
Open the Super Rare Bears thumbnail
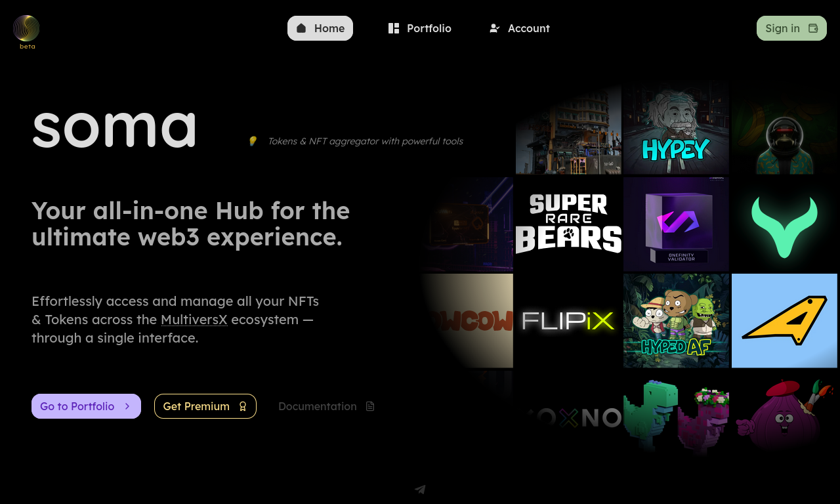click(568, 224)
